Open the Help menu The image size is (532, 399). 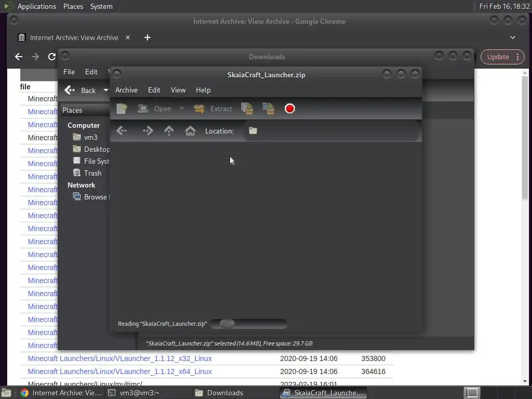coord(203,90)
